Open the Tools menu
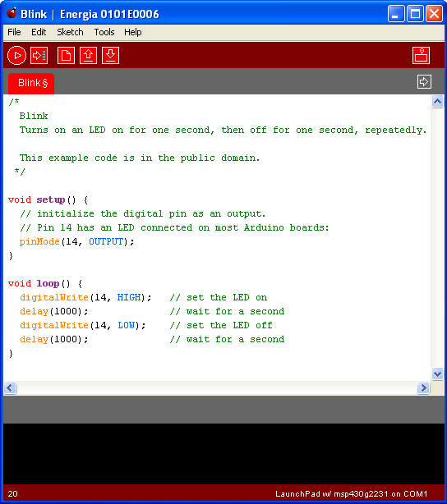This screenshot has width=447, height=504. (x=104, y=32)
